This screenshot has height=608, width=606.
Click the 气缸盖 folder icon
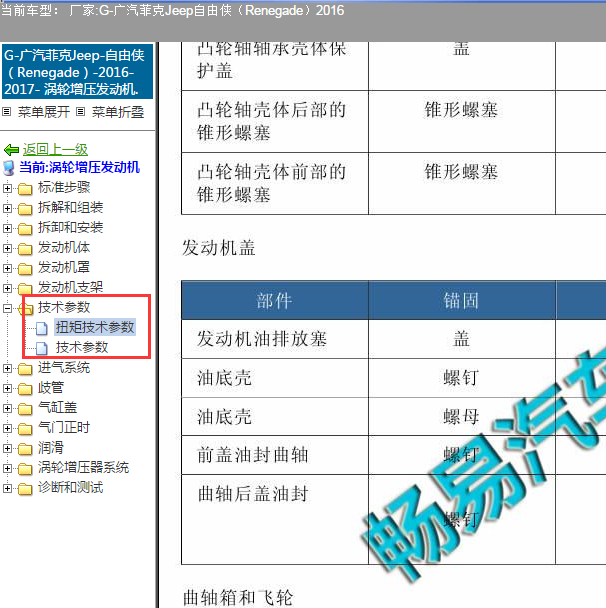pos(25,408)
